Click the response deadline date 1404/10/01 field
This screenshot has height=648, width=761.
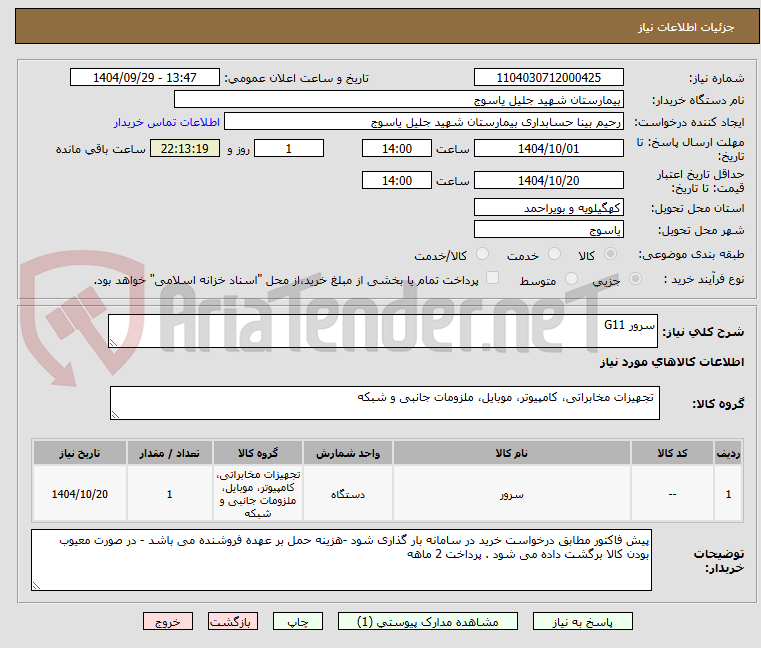coord(548,149)
